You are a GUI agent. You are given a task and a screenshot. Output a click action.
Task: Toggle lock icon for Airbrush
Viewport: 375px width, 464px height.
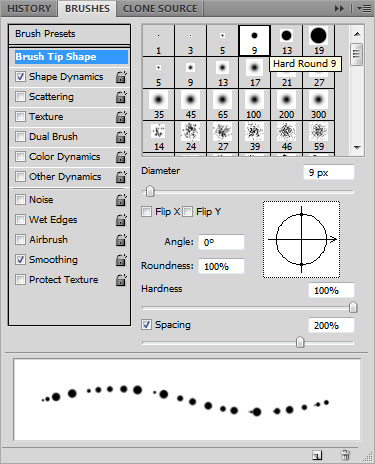[121, 240]
